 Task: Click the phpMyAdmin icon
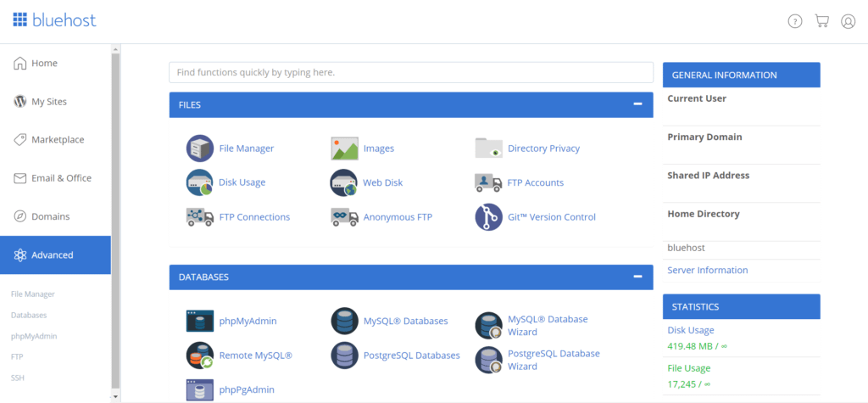(x=199, y=321)
